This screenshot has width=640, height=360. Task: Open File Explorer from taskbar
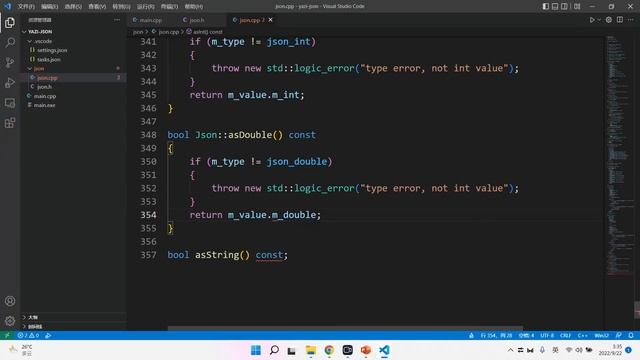[x=311, y=350]
